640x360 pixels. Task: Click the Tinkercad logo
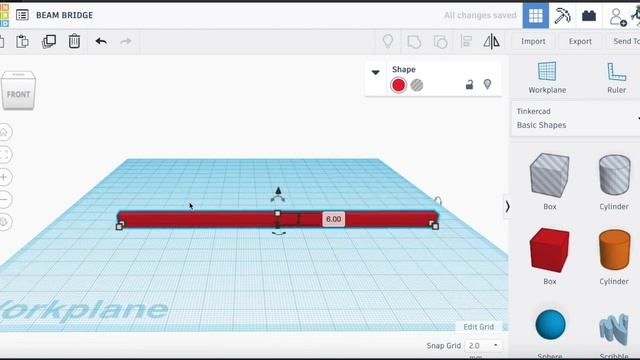(x=4, y=16)
